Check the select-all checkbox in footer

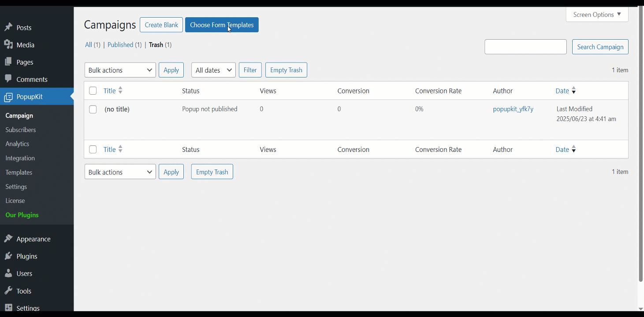(93, 149)
